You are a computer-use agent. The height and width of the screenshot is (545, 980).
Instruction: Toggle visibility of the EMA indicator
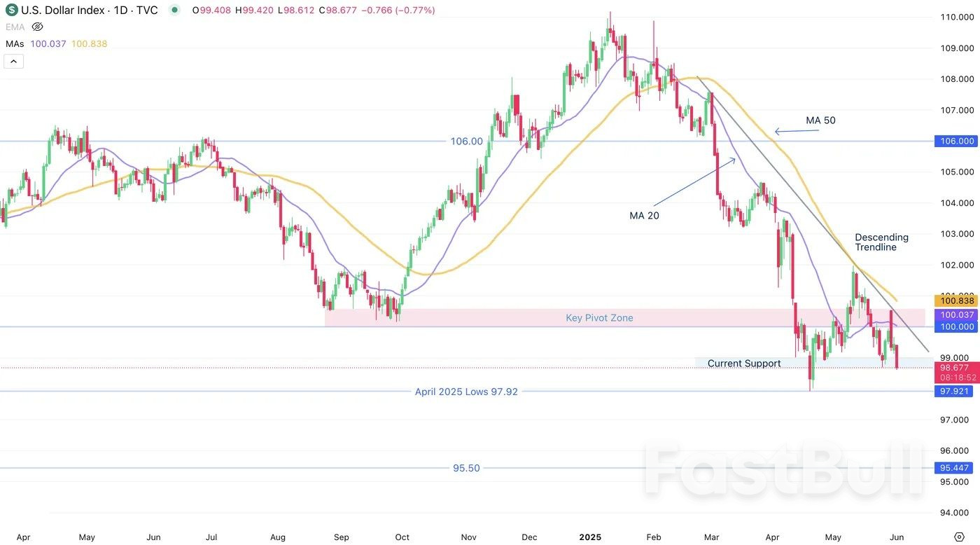point(36,27)
